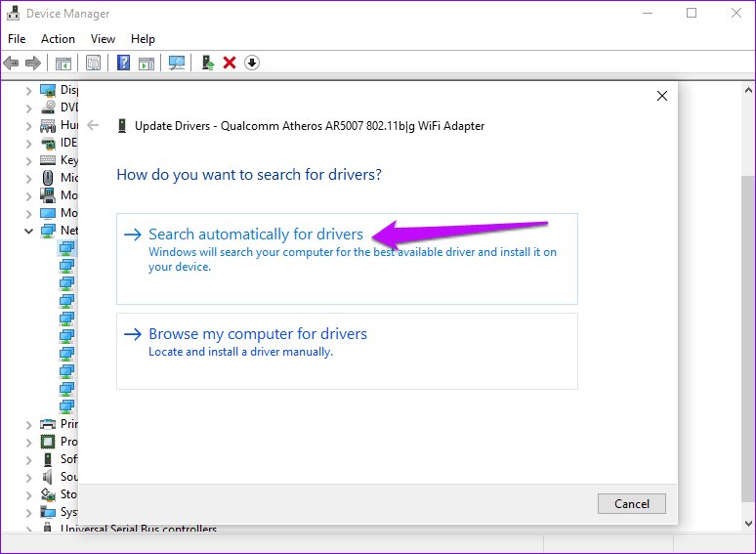Click the Disable device down-arrow circle icon

[252, 63]
